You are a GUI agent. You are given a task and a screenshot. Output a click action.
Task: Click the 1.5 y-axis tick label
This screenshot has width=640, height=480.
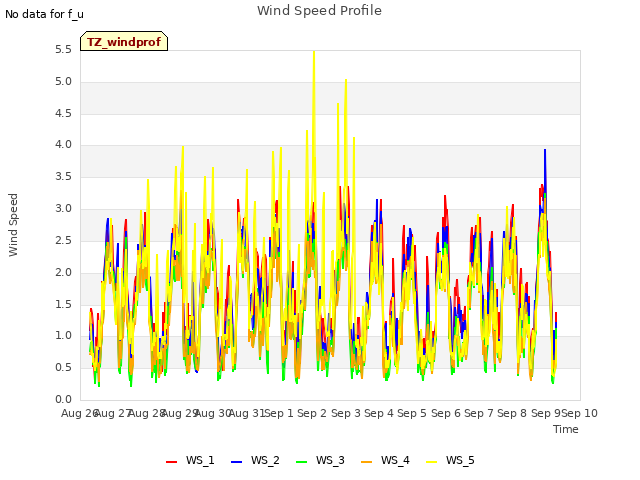[63, 304]
